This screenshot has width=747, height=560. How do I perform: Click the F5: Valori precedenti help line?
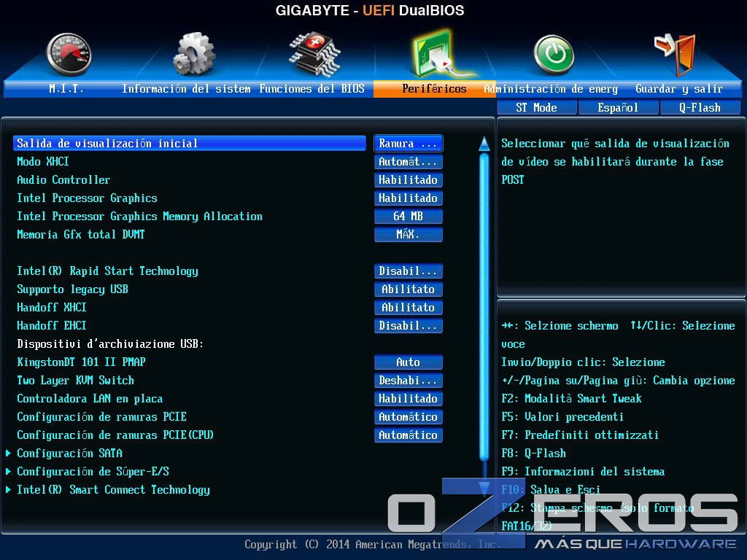click(562, 416)
